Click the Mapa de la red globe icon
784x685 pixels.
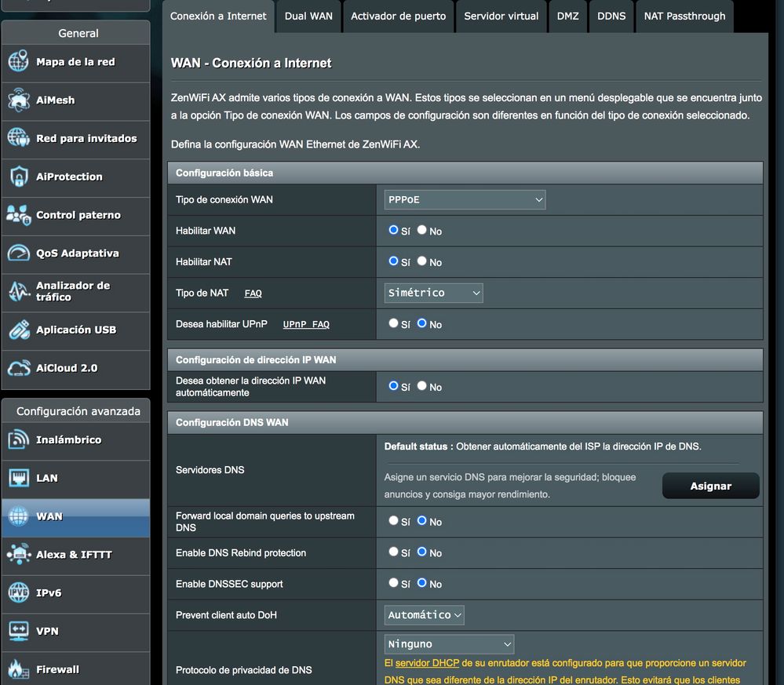(18, 62)
